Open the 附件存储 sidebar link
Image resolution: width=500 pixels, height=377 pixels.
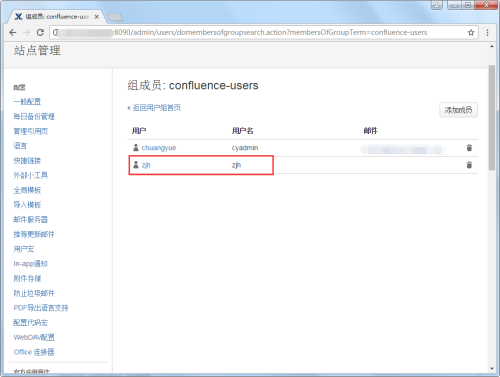(x=27, y=278)
